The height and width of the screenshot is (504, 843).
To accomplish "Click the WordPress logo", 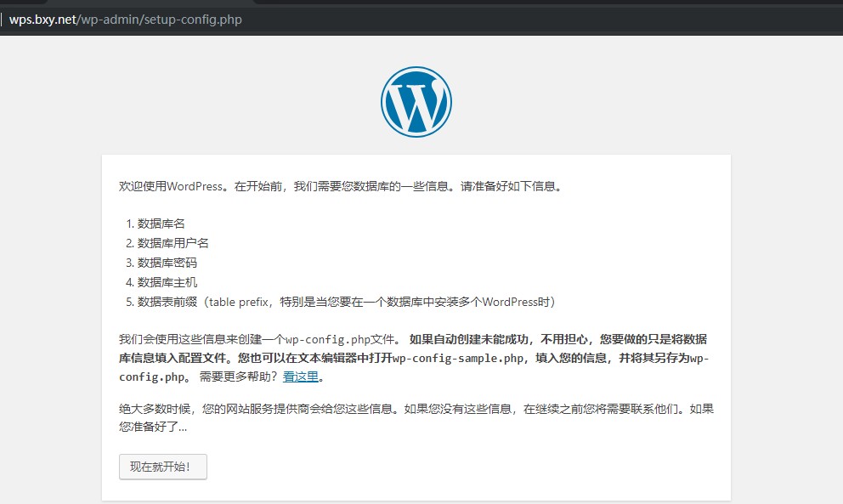I will 416,102.
